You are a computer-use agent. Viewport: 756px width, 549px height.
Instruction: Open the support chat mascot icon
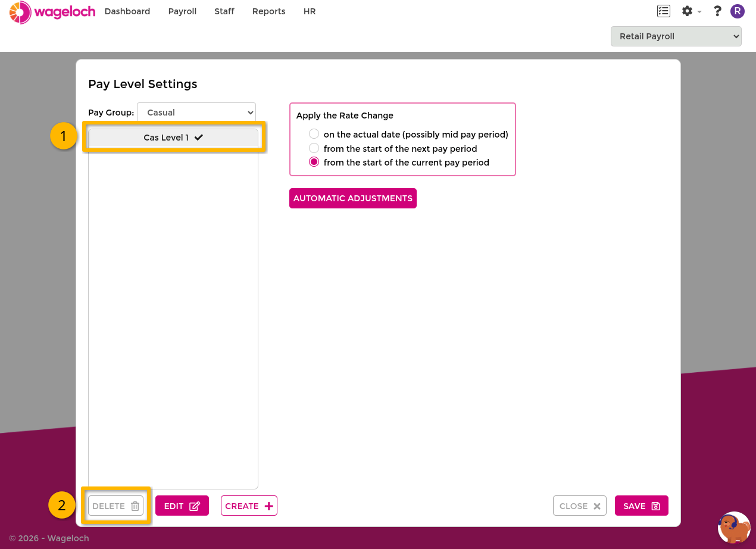734,528
